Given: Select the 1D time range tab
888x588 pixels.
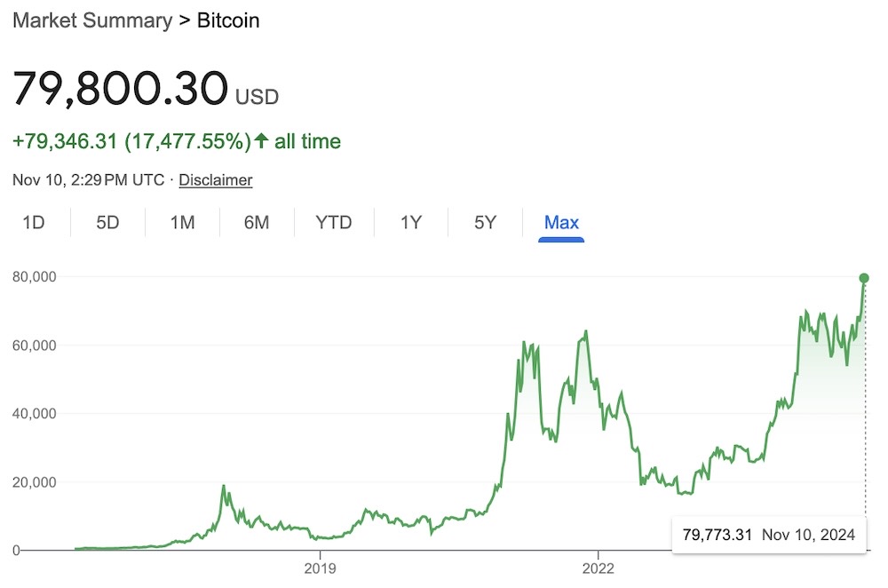Looking at the screenshot, I should click(x=35, y=223).
